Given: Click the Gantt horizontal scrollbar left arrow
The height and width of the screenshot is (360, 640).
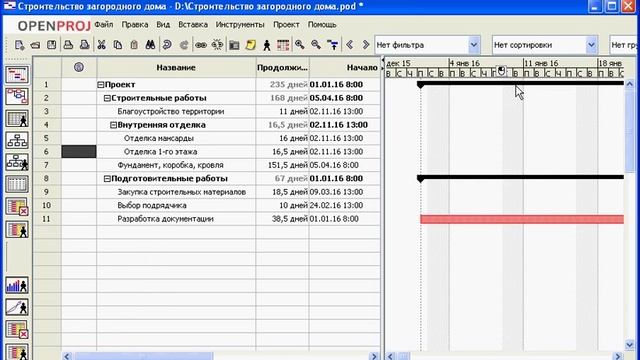Looking at the screenshot, I should click(390, 356).
